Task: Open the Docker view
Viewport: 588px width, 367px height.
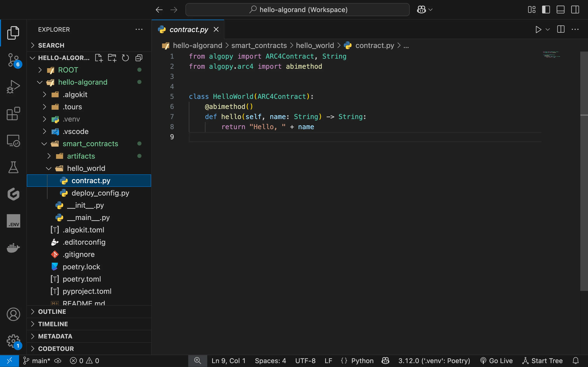Action: pyautogui.click(x=13, y=248)
